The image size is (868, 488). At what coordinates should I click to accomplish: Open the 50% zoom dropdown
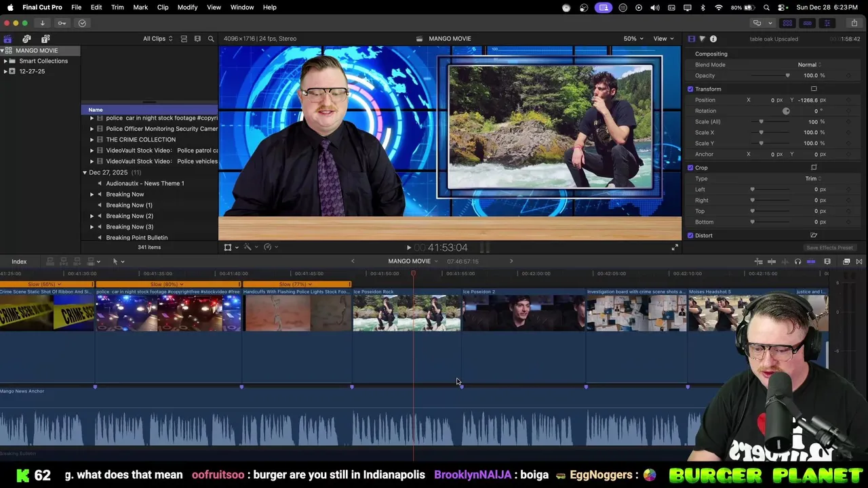[633, 39]
